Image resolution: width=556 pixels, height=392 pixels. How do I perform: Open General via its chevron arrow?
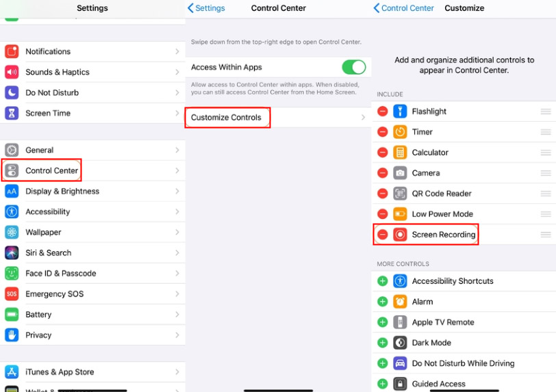coord(177,150)
